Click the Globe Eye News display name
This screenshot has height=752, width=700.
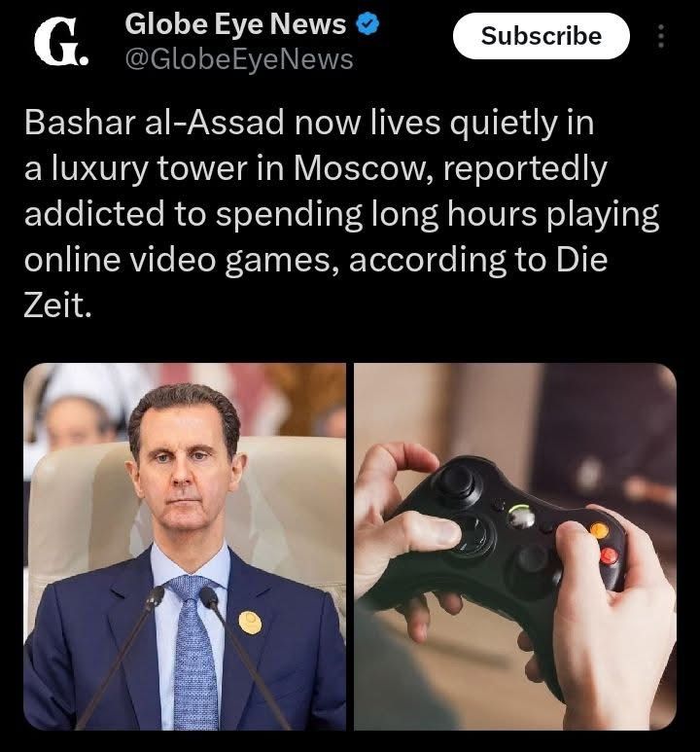pyautogui.click(x=235, y=24)
